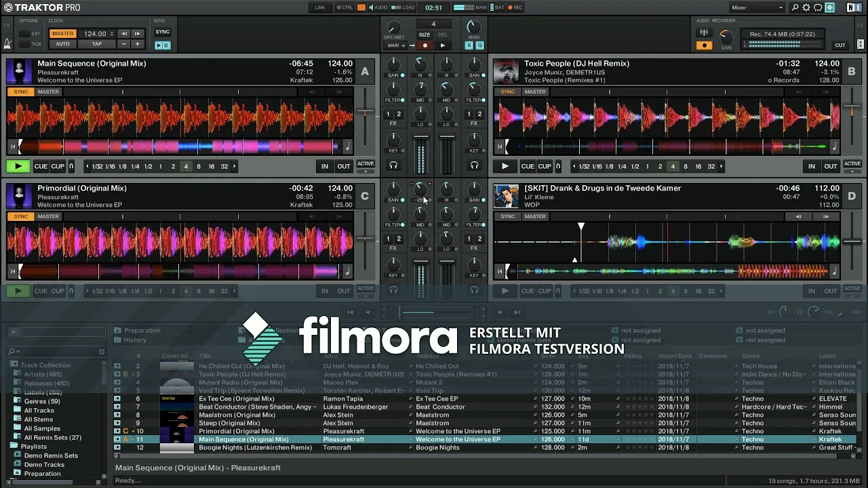
Task: Click deck A jump-to-start icon
Action: [x=12, y=146]
